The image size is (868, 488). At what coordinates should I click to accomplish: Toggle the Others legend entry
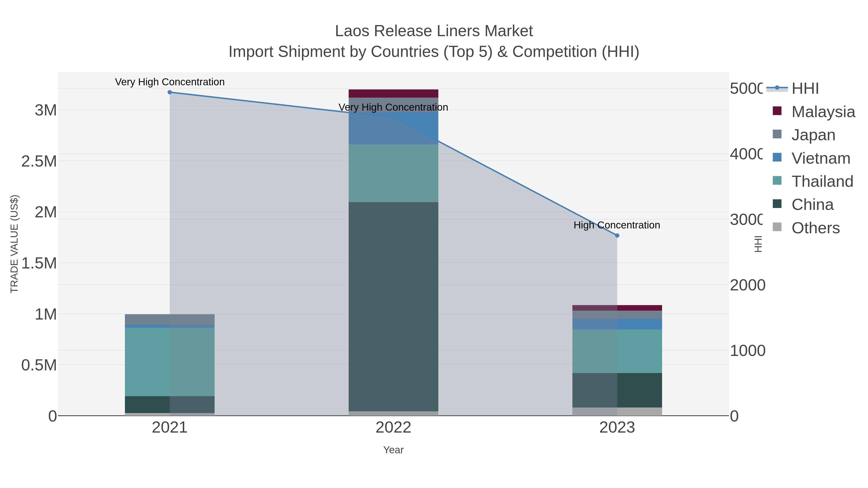[x=806, y=228]
